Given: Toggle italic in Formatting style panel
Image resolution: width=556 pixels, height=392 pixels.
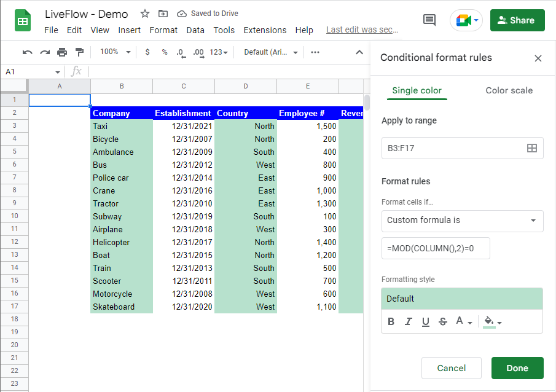Looking at the screenshot, I should pos(409,321).
